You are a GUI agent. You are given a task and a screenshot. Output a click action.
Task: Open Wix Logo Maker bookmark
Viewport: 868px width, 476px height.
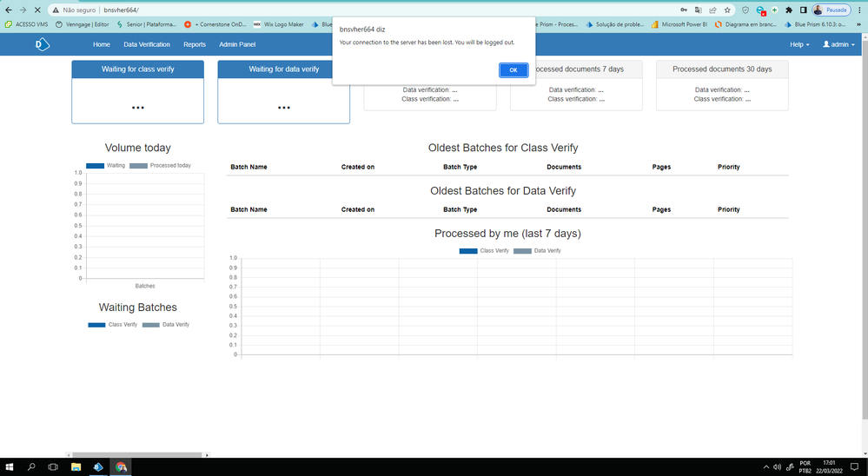[x=278, y=24]
